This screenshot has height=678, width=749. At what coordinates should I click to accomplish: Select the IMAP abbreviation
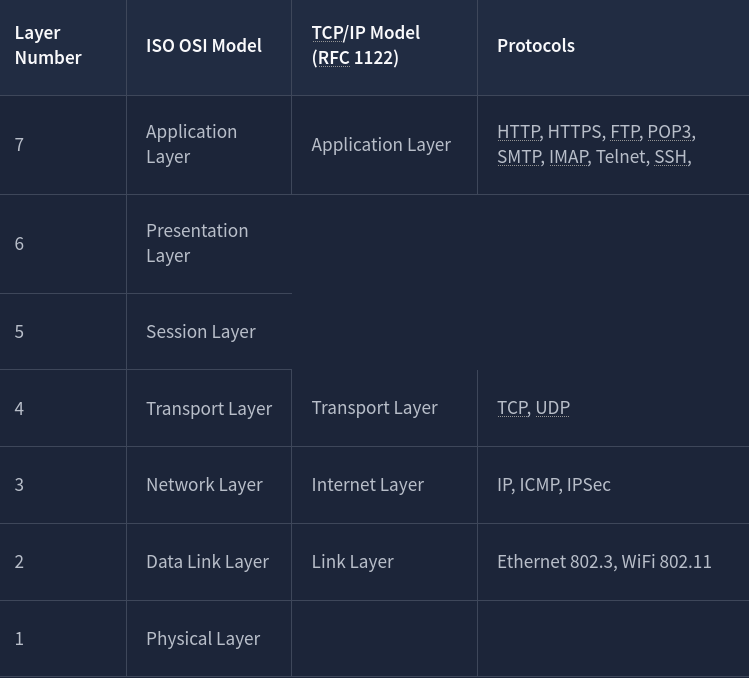coord(568,157)
